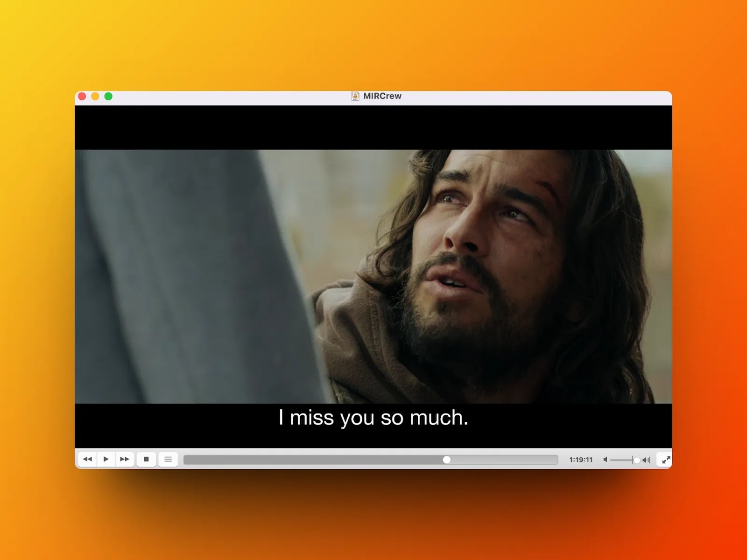Click the VLC file icon in the title bar
747x560 pixels.
click(x=355, y=96)
